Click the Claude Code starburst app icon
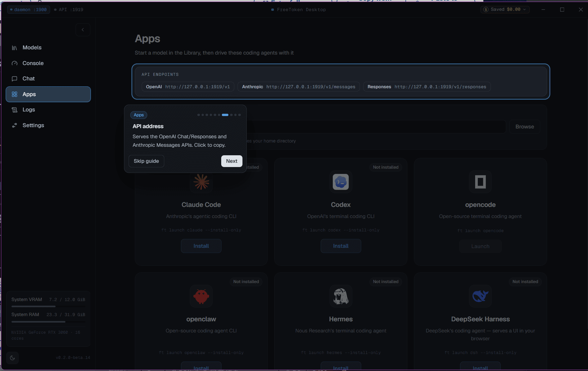 pos(201,182)
